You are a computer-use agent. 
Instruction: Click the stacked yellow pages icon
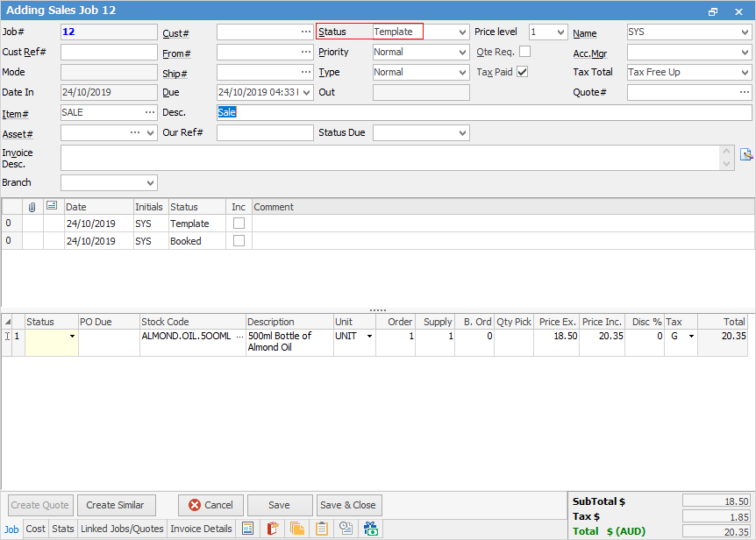(x=297, y=529)
